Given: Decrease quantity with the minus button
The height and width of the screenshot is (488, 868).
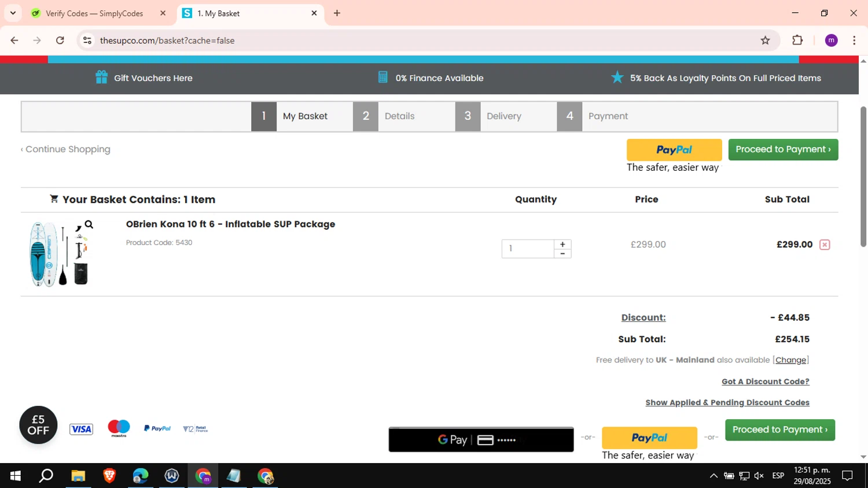Looking at the screenshot, I should 562,254.
